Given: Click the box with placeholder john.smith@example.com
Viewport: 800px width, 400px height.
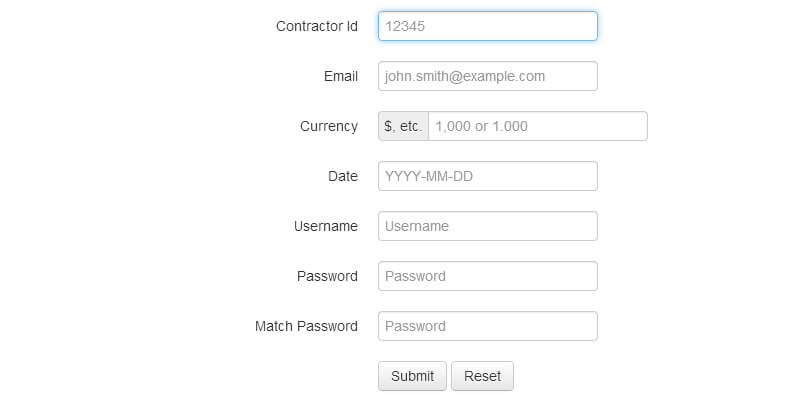Looking at the screenshot, I should [x=487, y=76].
